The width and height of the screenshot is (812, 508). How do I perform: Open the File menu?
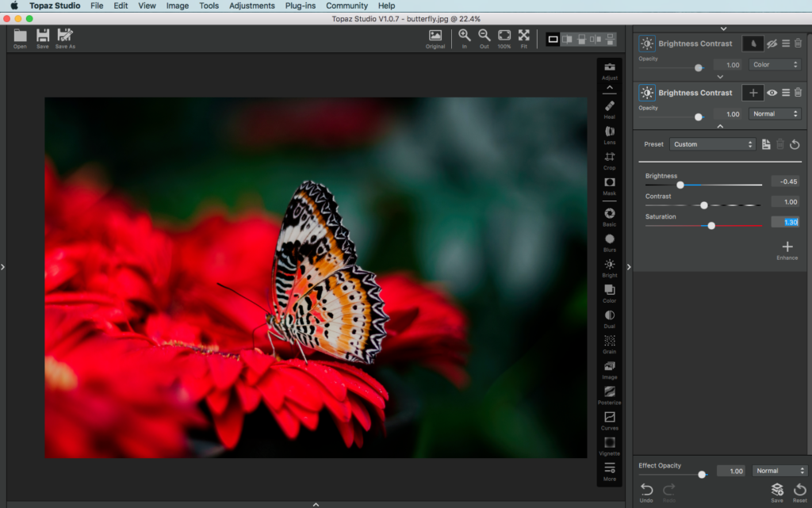pyautogui.click(x=97, y=6)
